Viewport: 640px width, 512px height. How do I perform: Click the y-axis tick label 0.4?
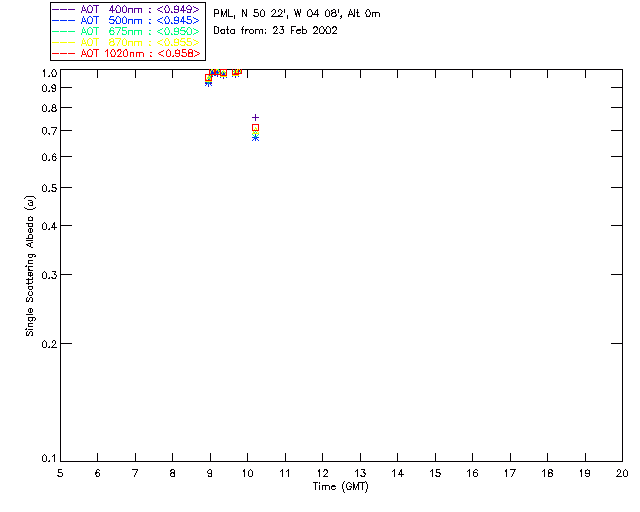pyautogui.click(x=49, y=226)
